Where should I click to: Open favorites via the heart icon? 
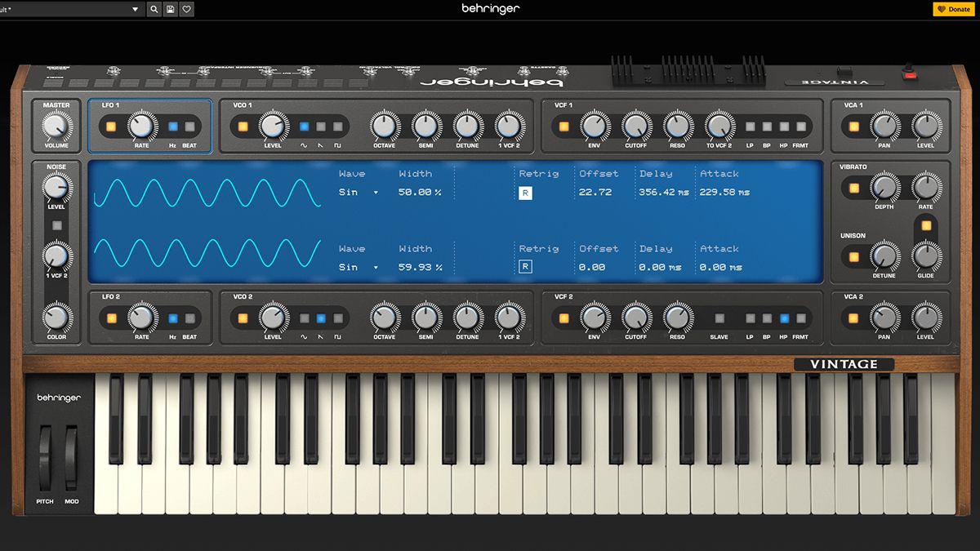[x=187, y=9]
